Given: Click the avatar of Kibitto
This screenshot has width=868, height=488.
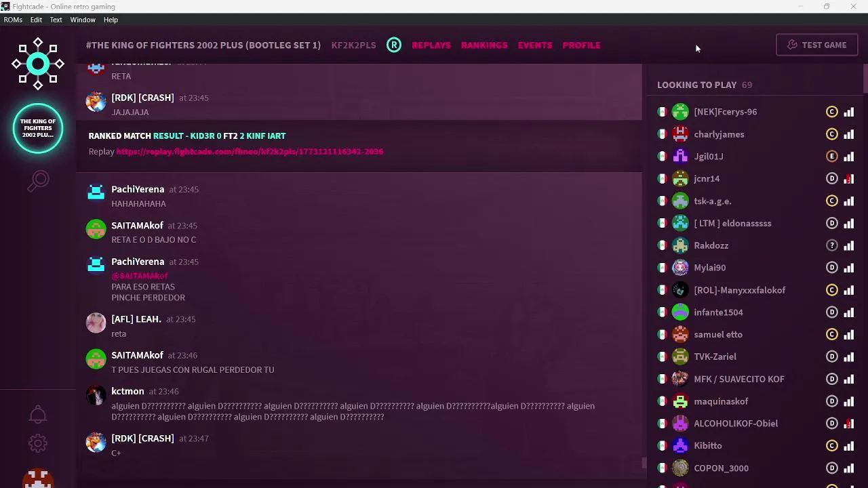Looking at the screenshot, I should tap(680, 445).
